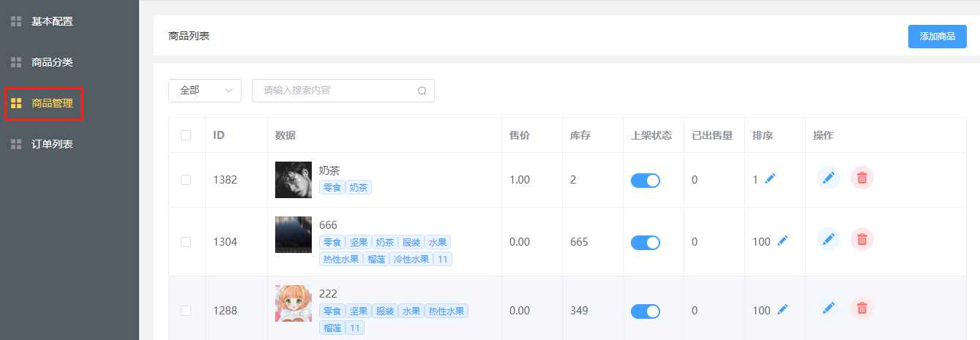Open 基本配置 sidebar menu
Viewport: 980px width, 340px height.
click(x=52, y=22)
